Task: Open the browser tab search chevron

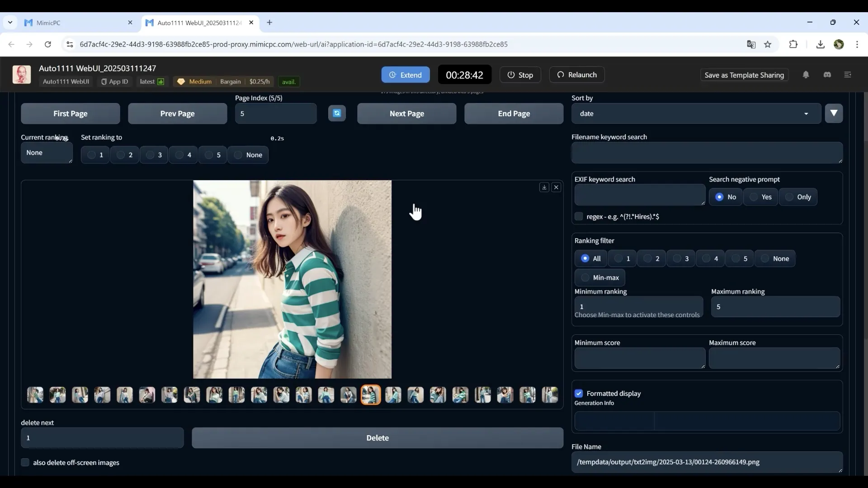Action: click(10, 22)
